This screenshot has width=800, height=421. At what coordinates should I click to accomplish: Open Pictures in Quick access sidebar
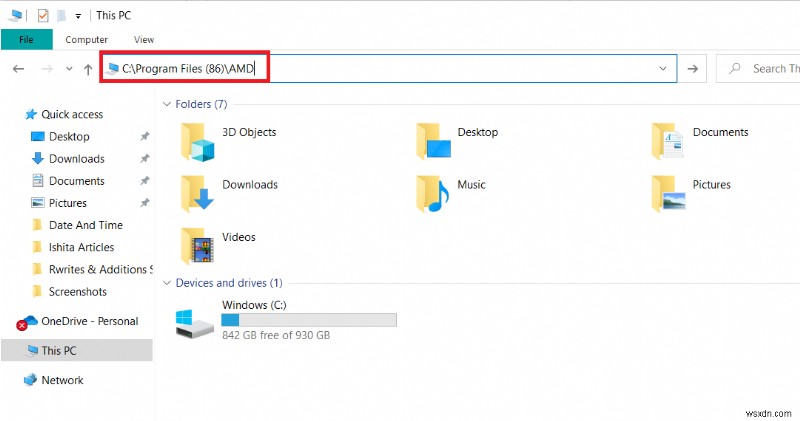(68, 203)
